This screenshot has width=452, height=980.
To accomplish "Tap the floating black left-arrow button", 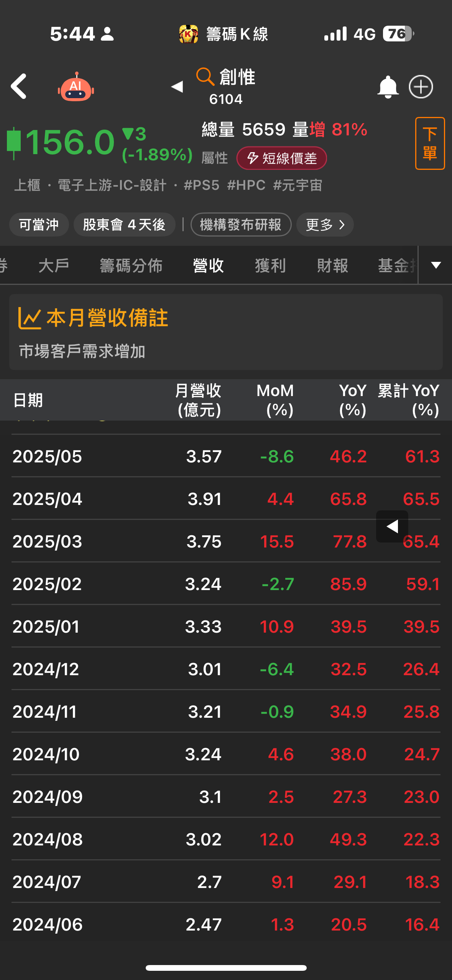I will 392,526.
